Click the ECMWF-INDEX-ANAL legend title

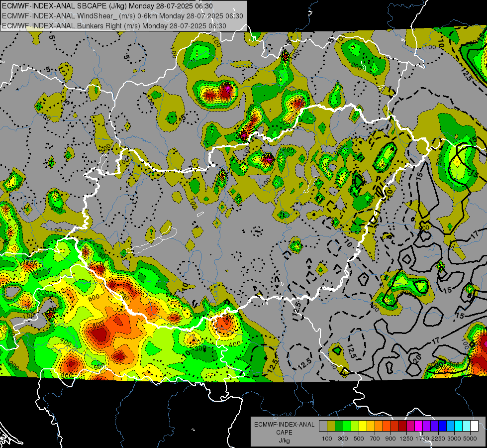[284, 425]
